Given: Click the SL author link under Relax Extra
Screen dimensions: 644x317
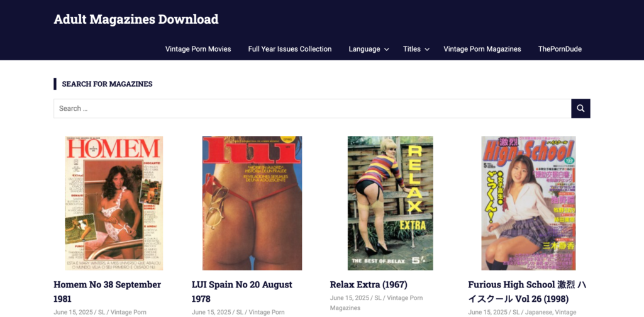Looking at the screenshot, I should pyautogui.click(x=378, y=298).
